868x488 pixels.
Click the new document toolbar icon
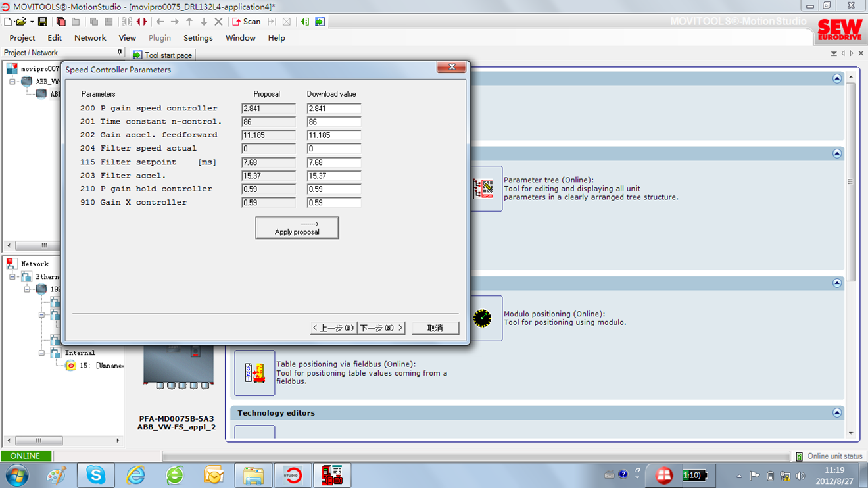click(x=8, y=22)
